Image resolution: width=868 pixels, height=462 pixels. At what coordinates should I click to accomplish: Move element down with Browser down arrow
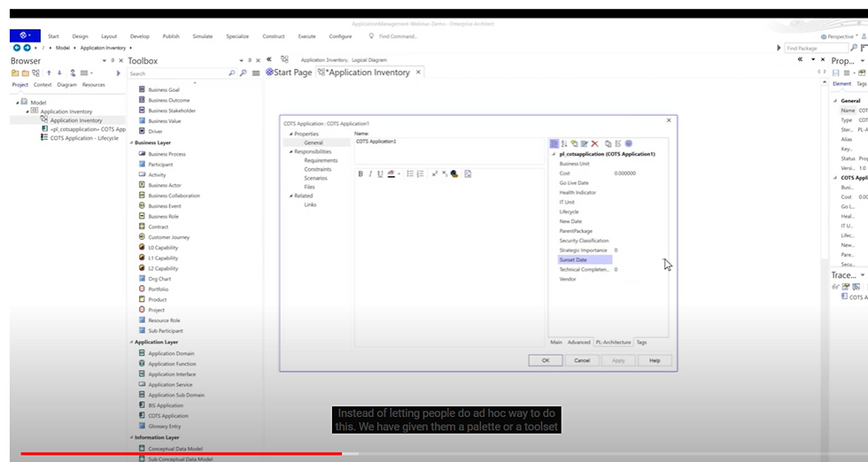[59, 73]
